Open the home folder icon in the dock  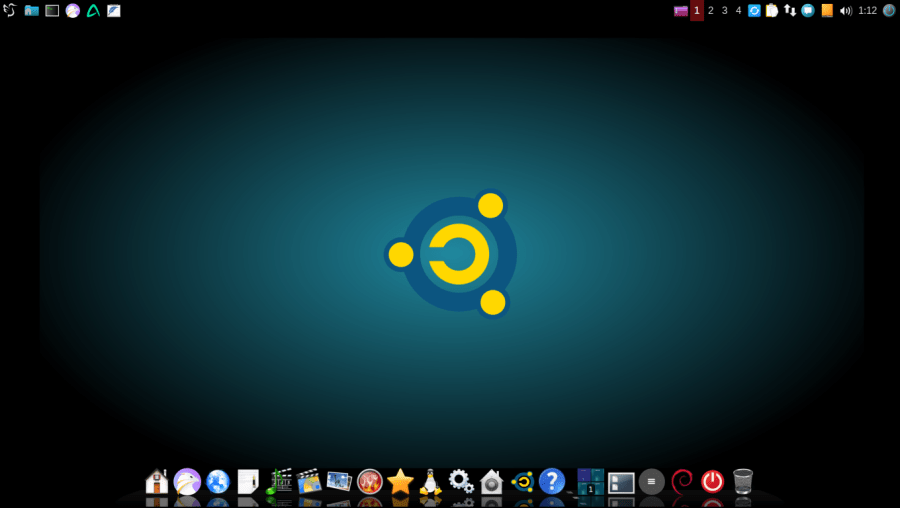(x=157, y=482)
